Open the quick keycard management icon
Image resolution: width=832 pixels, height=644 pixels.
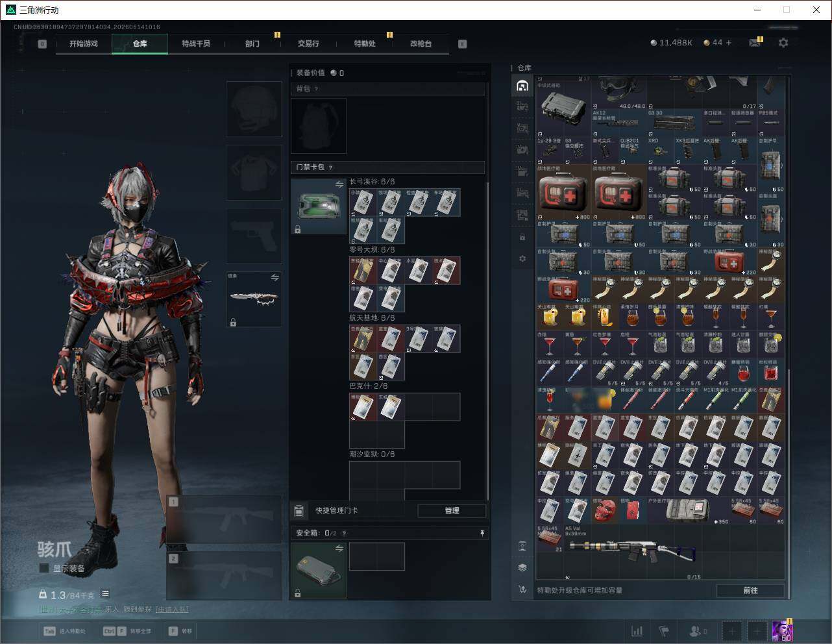click(x=299, y=511)
